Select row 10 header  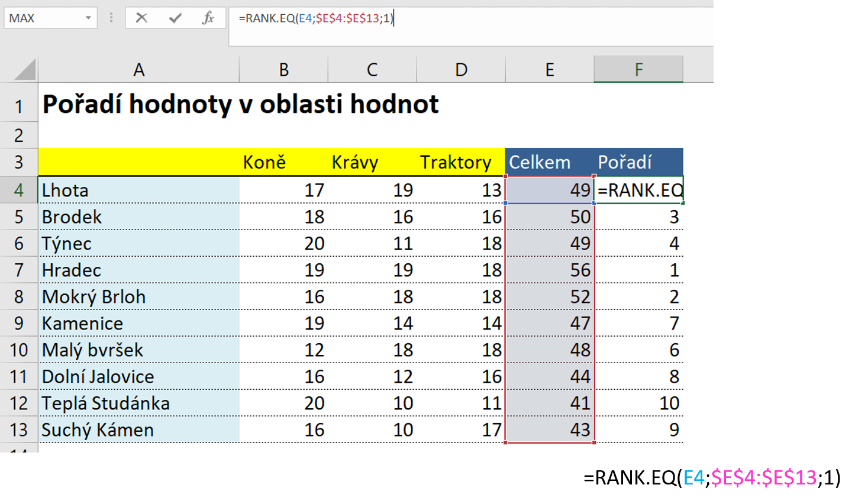tap(19, 350)
